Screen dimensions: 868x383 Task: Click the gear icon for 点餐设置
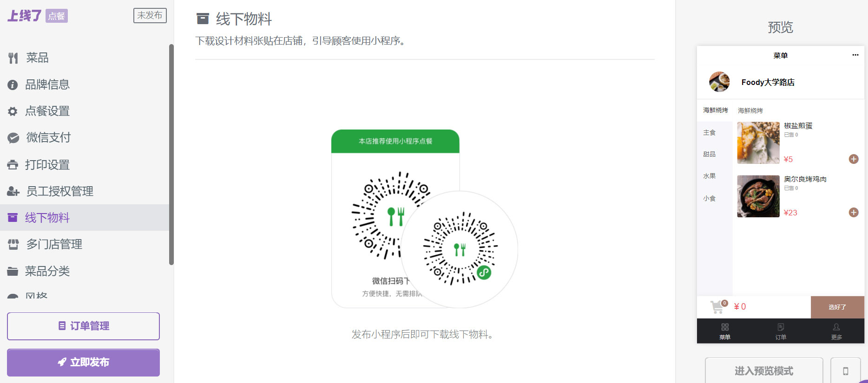pos(13,111)
